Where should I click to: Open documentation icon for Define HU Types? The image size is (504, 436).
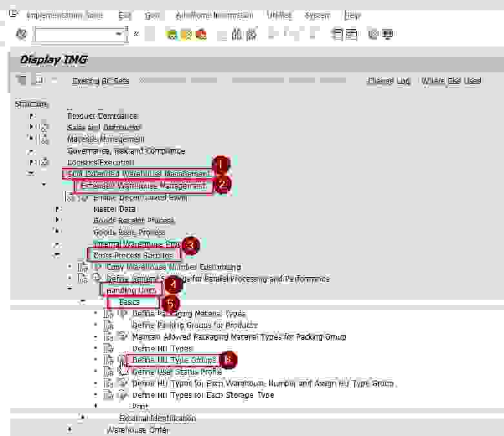(108, 349)
